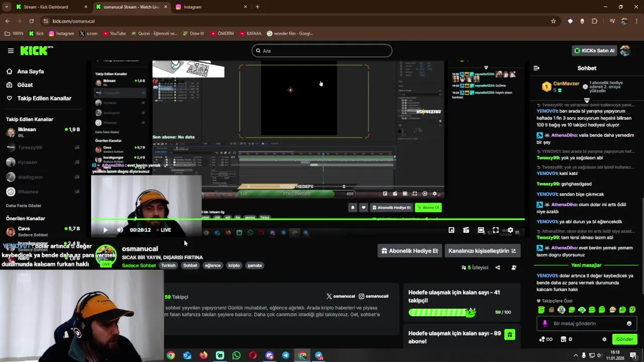This screenshot has height=362, width=644.
Task: Enable mini player mode
Action: (451, 230)
